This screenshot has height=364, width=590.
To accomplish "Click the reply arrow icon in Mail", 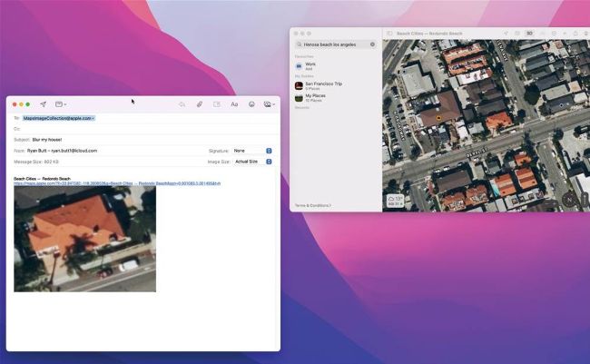I will (x=182, y=104).
